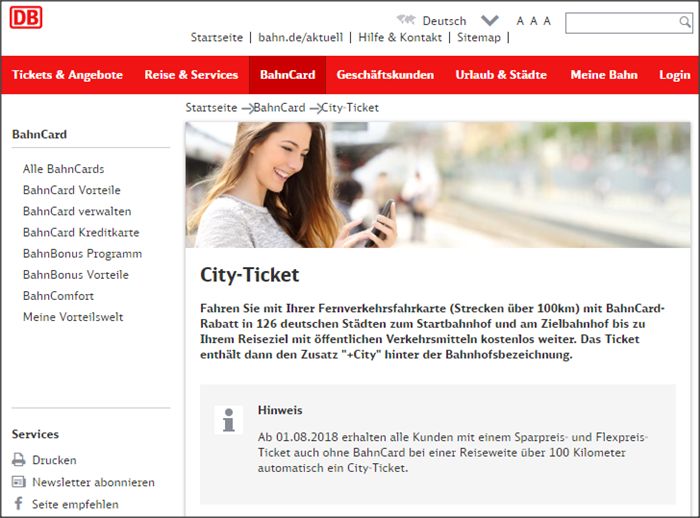Click the DB logo

26,17
